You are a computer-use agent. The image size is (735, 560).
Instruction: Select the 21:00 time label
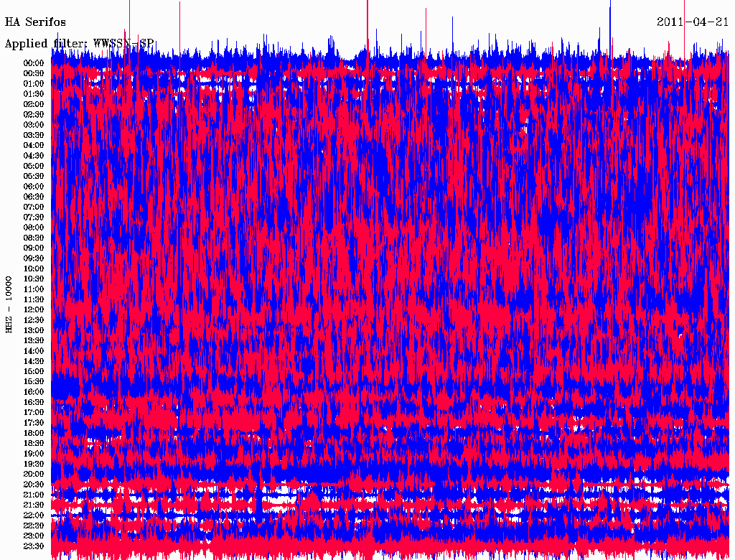coord(34,495)
